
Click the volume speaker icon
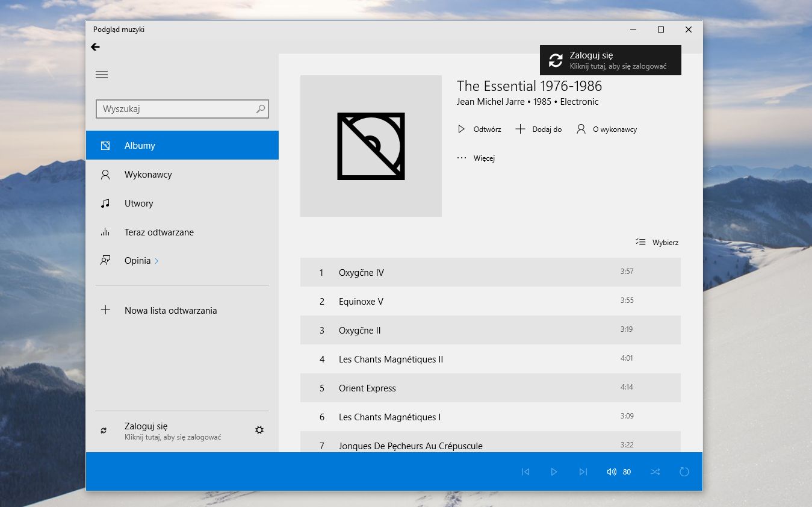point(612,472)
